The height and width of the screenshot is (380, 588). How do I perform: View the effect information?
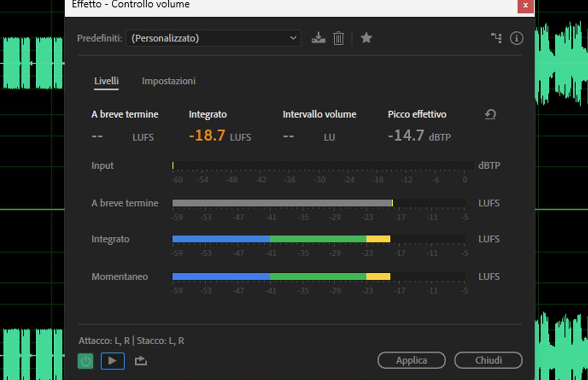(x=516, y=38)
